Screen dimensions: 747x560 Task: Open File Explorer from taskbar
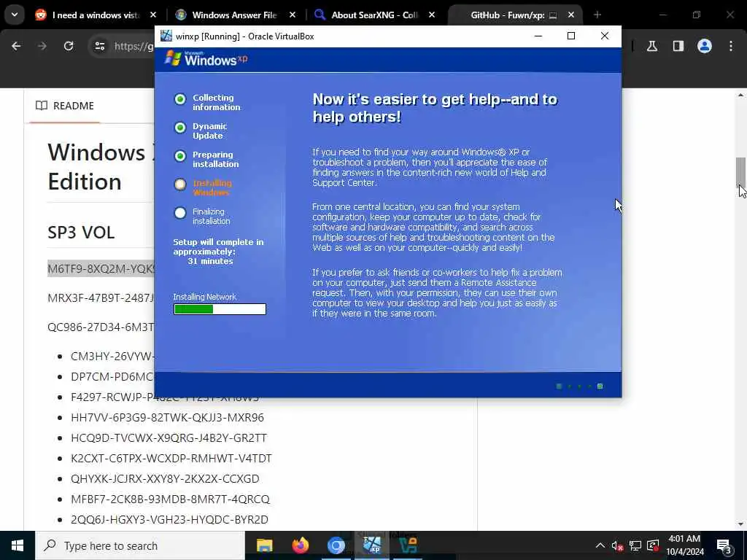click(x=264, y=545)
